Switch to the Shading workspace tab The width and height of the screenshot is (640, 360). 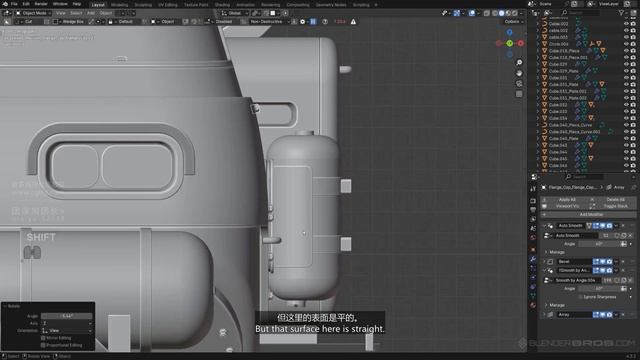click(222, 5)
